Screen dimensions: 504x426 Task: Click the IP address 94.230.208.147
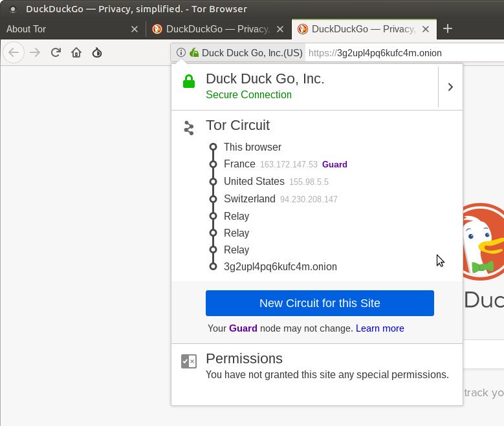coord(309,199)
